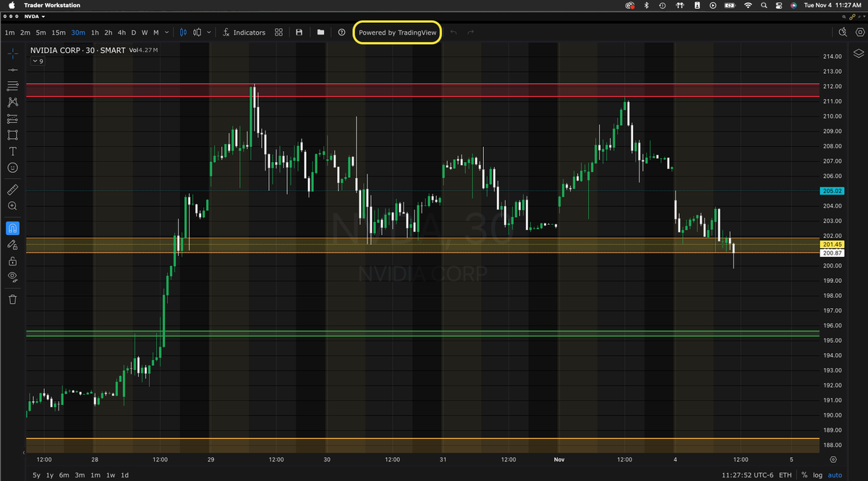Toggle the auto scale
Screen dimensions: 868x481
(x=835, y=475)
